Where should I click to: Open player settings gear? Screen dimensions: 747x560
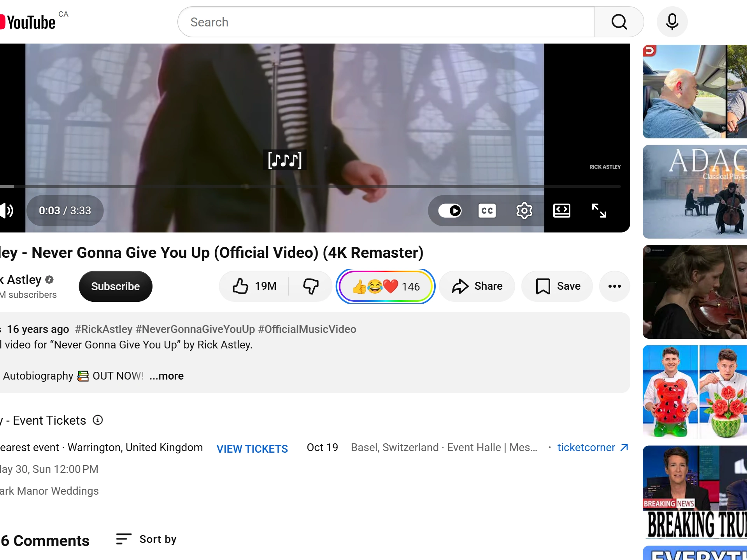[x=524, y=210]
